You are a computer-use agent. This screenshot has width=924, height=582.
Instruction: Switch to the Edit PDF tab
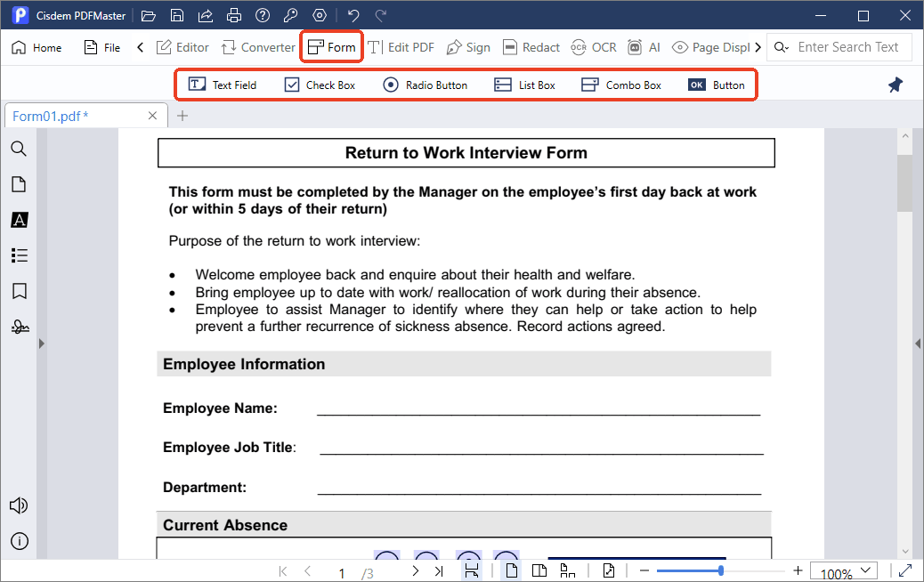click(x=401, y=47)
